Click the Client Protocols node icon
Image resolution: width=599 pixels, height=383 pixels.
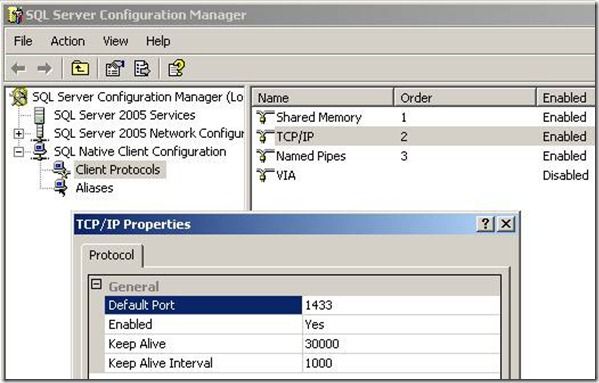(x=61, y=170)
